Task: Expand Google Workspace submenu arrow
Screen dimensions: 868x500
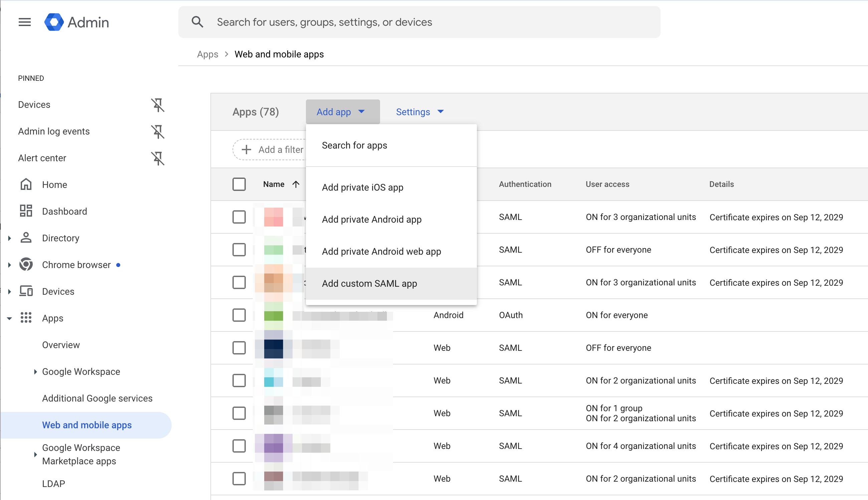Action: pos(35,371)
